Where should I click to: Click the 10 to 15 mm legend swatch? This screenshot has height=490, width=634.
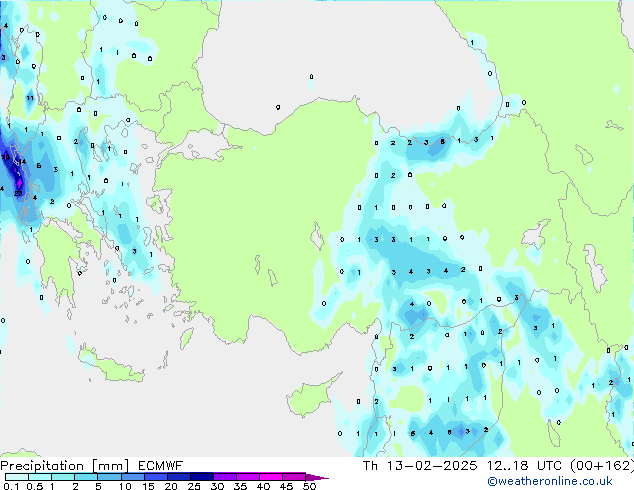click(133, 477)
